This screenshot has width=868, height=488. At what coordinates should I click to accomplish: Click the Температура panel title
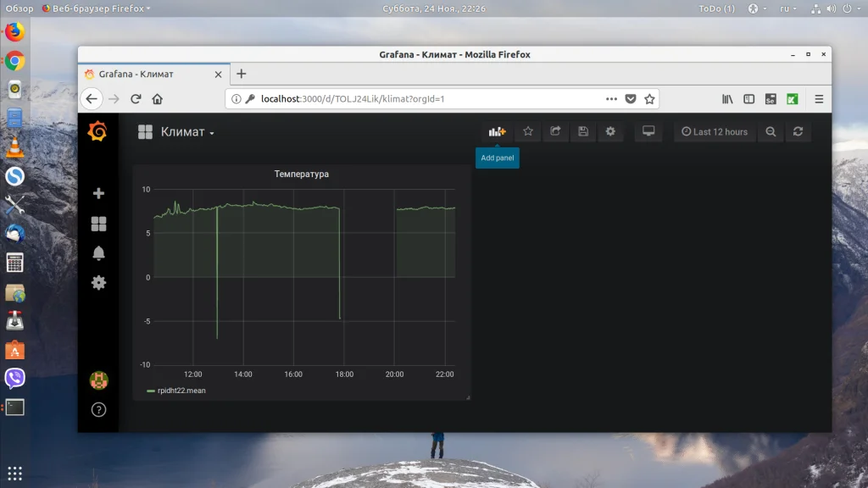[x=301, y=174]
